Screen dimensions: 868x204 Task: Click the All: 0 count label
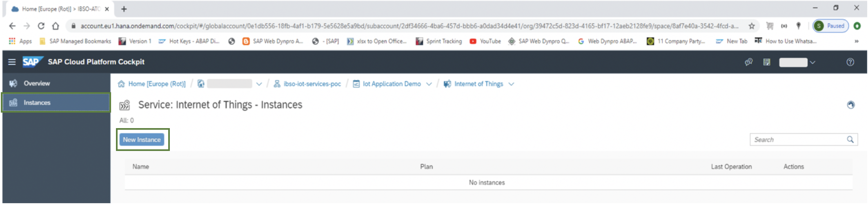click(x=126, y=120)
